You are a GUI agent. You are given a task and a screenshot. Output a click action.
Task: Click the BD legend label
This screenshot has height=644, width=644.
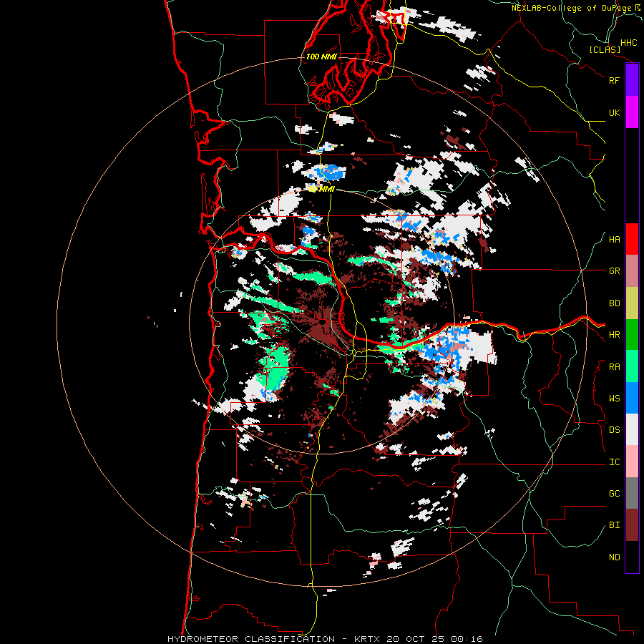pyautogui.click(x=614, y=303)
